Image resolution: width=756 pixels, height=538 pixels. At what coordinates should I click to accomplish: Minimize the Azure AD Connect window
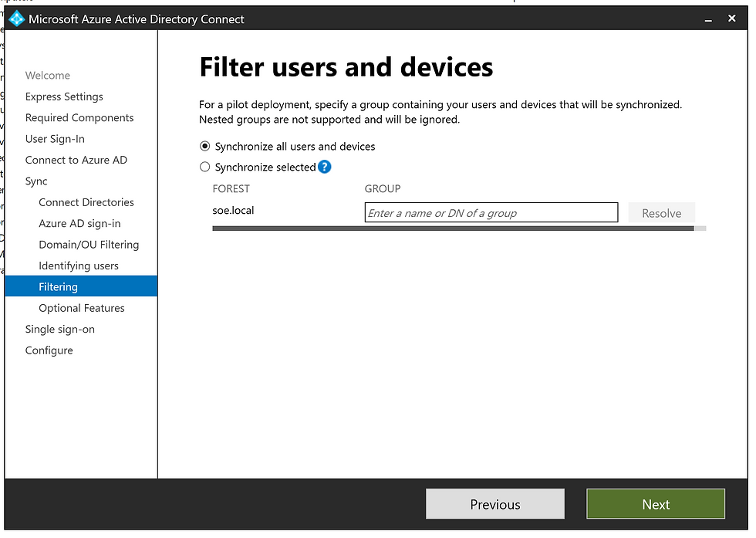tap(708, 19)
